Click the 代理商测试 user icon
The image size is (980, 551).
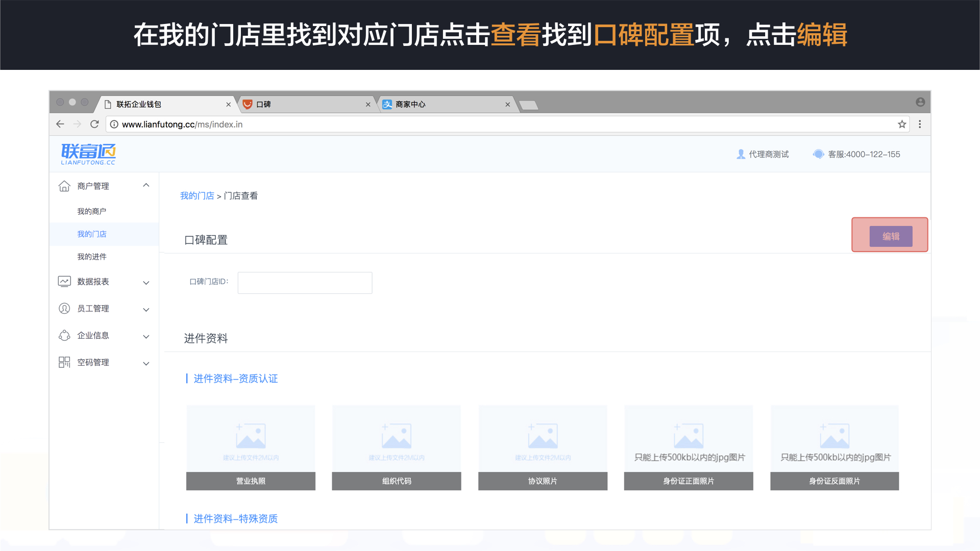click(x=741, y=154)
